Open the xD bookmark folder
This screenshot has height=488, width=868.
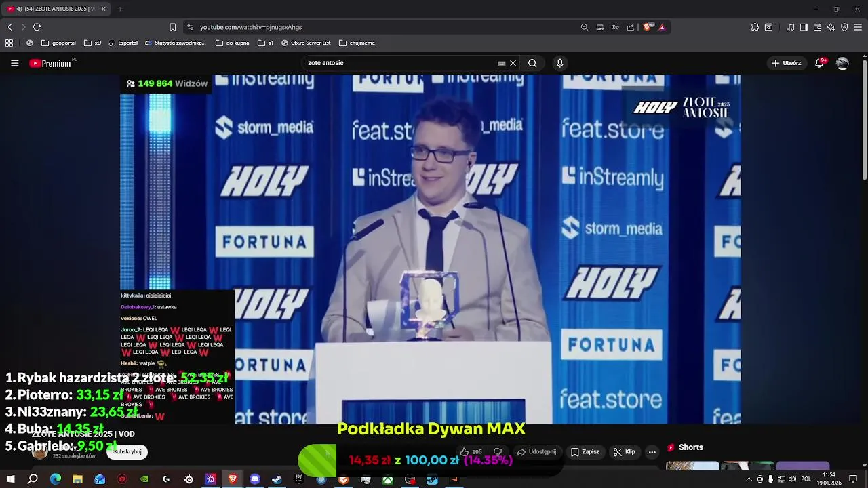(x=93, y=43)
